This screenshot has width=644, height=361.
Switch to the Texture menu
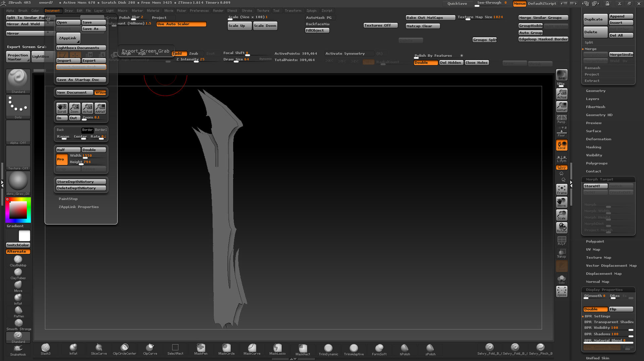pyautogui.click(x=263, y=10)
